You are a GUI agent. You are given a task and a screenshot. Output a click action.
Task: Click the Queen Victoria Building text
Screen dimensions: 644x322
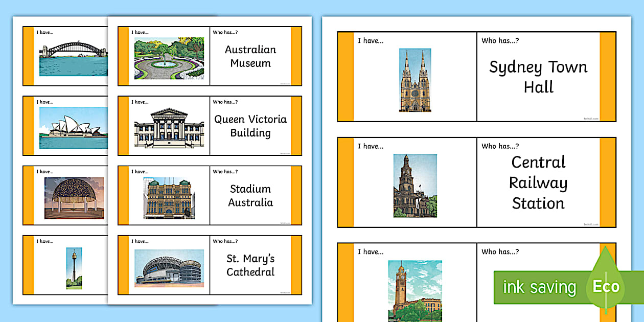(x=250, y=126)
